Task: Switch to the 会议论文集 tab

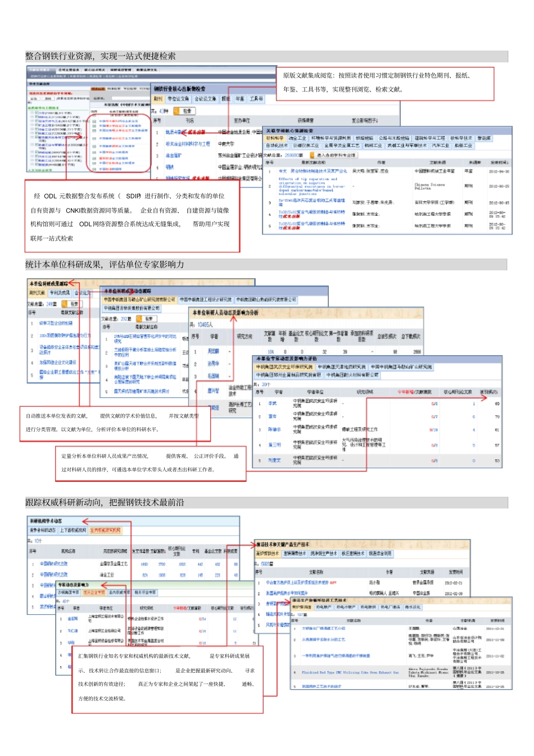Action: tap(205, 99)
